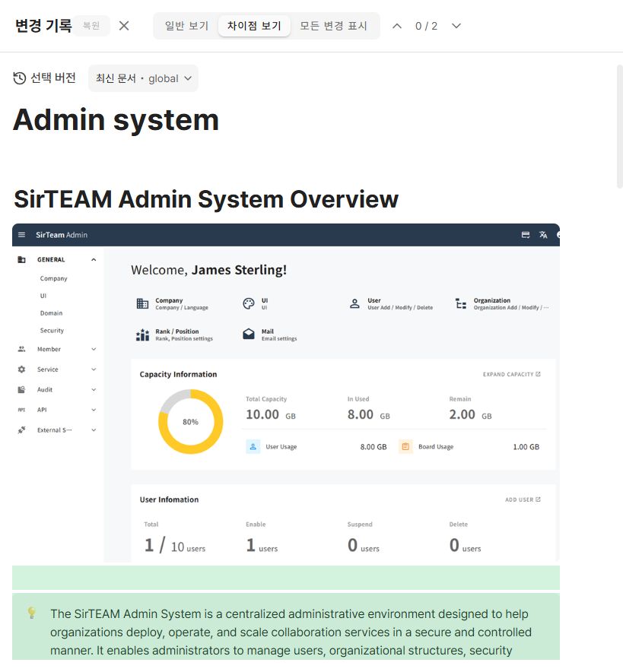The height and width of the screenshot is (672, 623).
Task: Click the card payment icon in header
Action: (x=526, y=235)
